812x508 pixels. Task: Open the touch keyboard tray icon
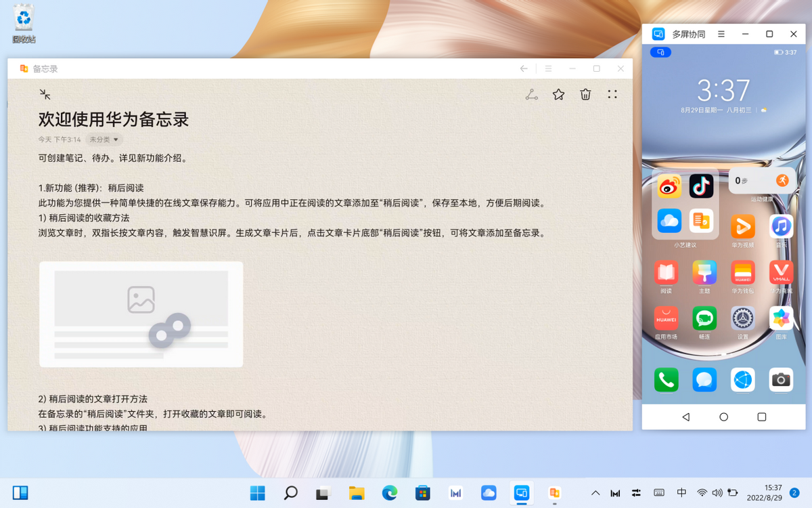(659, 493)
